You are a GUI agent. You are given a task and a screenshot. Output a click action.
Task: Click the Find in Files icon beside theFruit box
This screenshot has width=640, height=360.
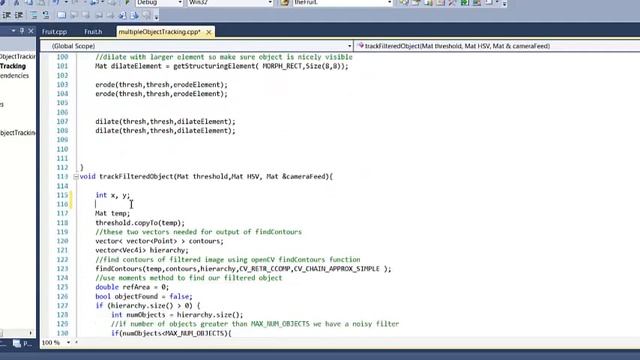284,3
